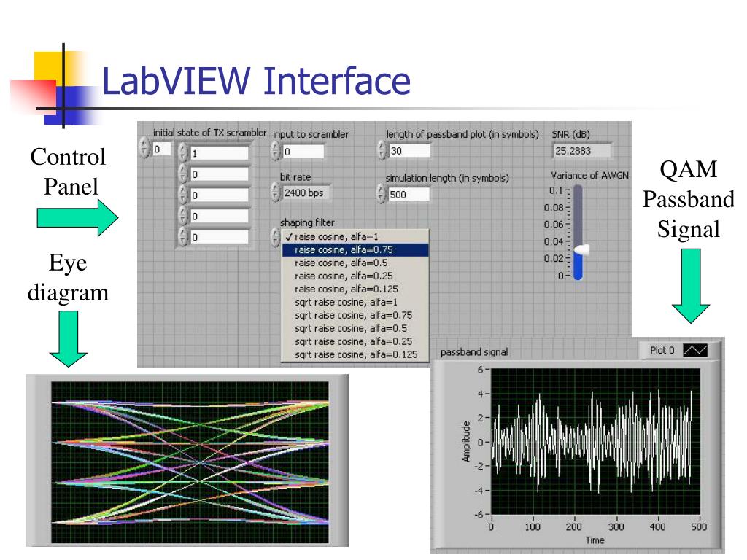Screen dimensions: 747x560
Task: Click the 'passband signal' graph label
Action: coord(474,352)
